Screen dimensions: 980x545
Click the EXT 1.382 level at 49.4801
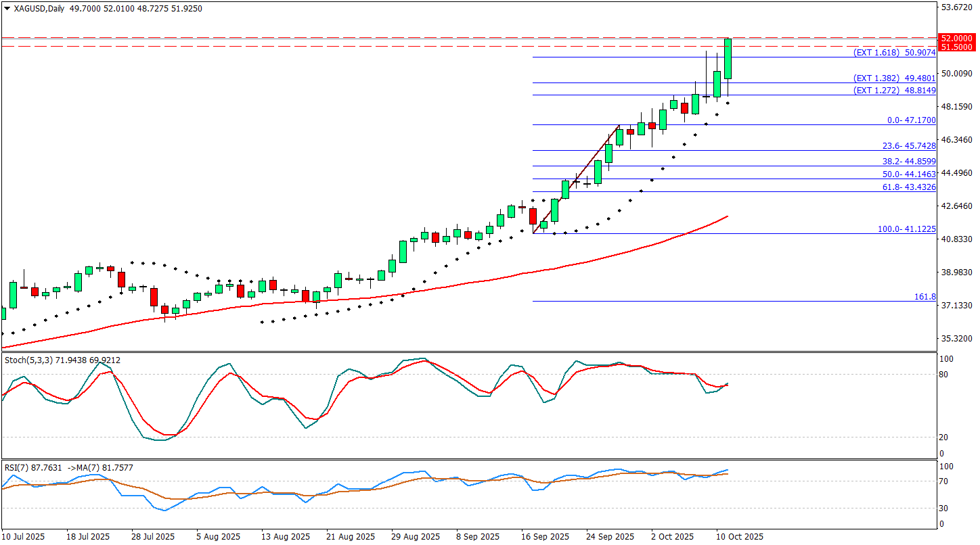click(894, 78)
